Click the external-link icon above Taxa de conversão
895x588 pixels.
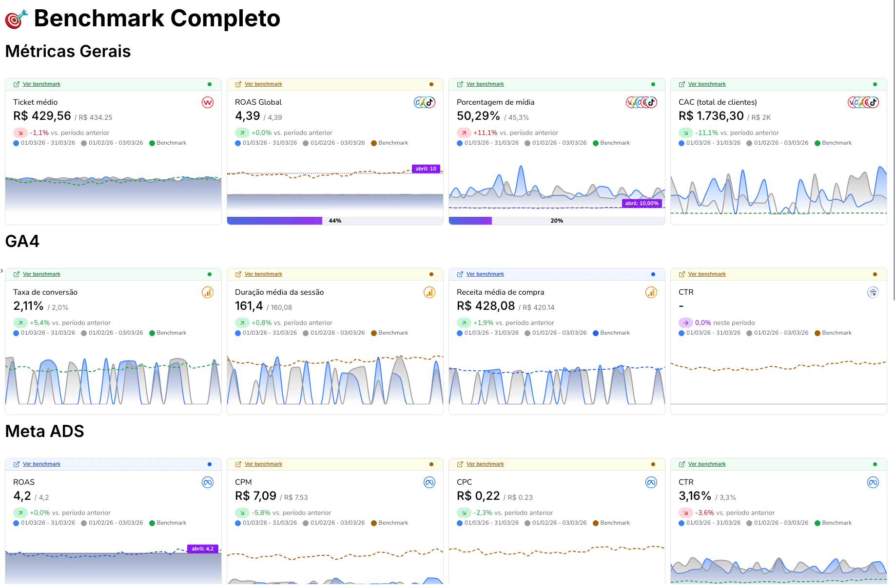click(x=17, y=274)
